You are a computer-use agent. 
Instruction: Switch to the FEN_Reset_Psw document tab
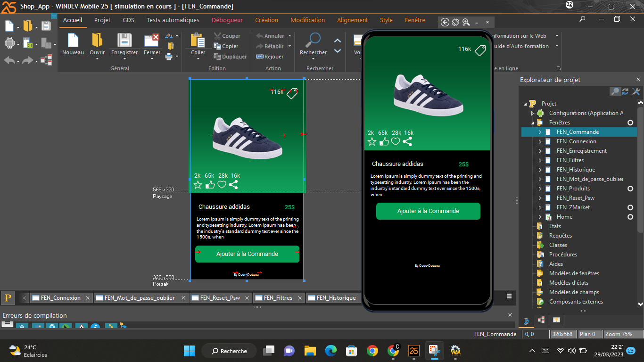pyautogui.click(x=220, y=298)
